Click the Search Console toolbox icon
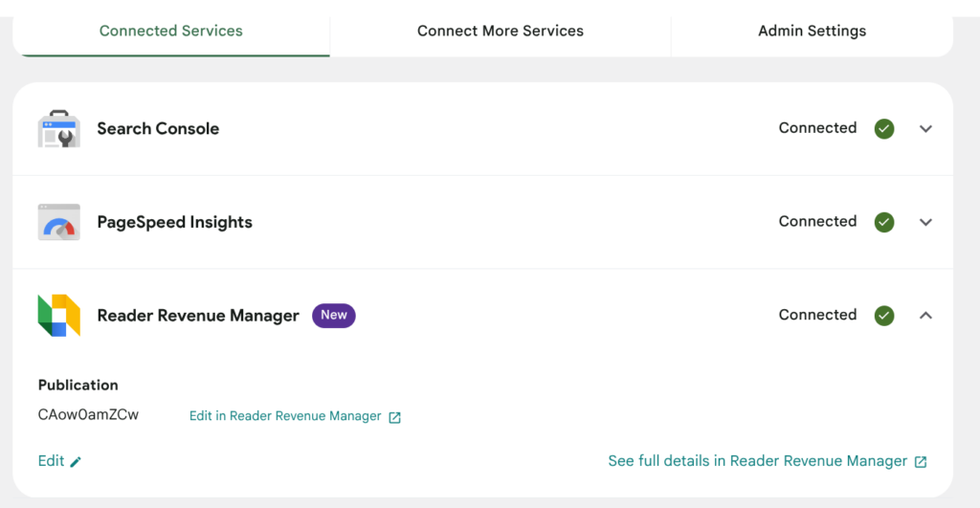980x508 pixels. (x=58, y=129)
